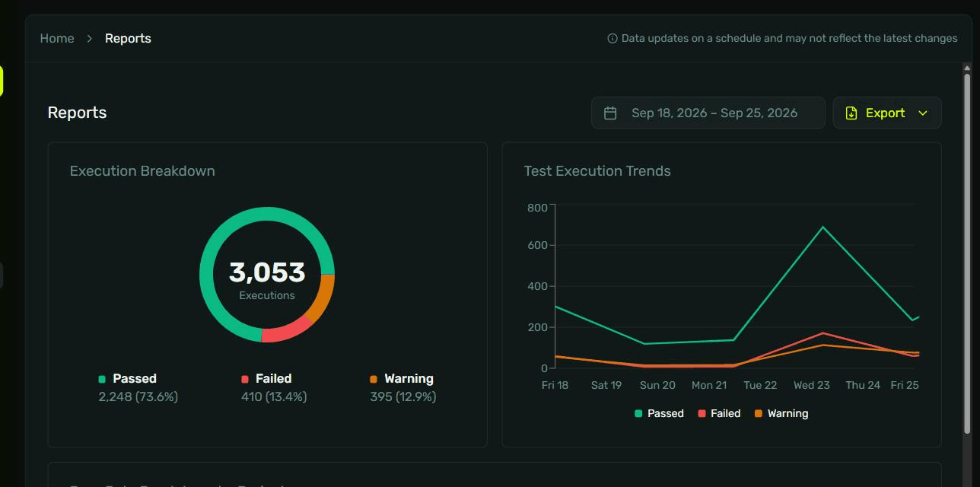Click the green Passed square in donut legend
Image resolution: width=980 pixels, height=487 pixels.
(102, 379)
